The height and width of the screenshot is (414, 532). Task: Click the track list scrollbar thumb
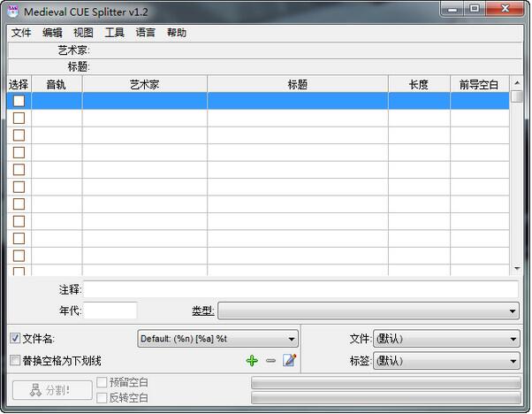[x=517, y=96]
